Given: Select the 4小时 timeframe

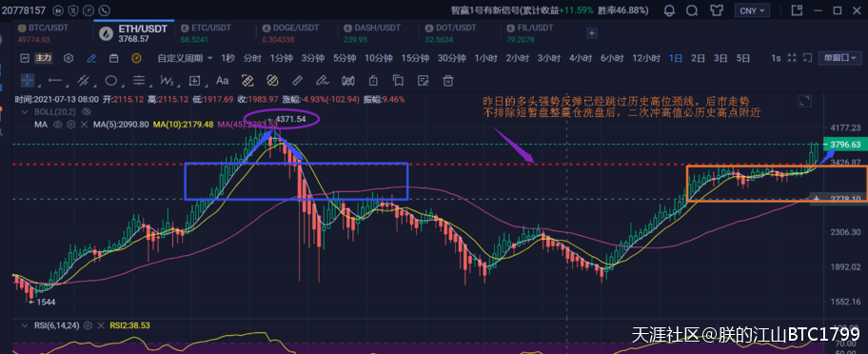Looking at the screenshot, I should [581, 58].
